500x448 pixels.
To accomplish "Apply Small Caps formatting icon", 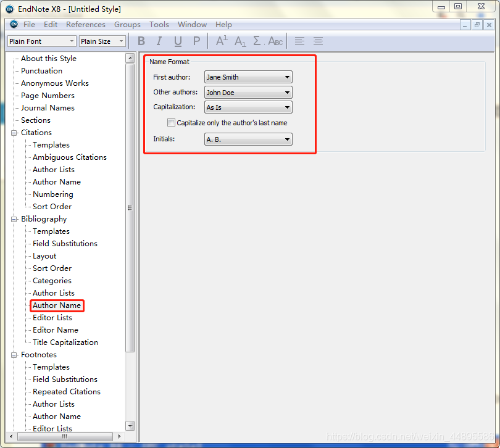I will click(275, 41).
